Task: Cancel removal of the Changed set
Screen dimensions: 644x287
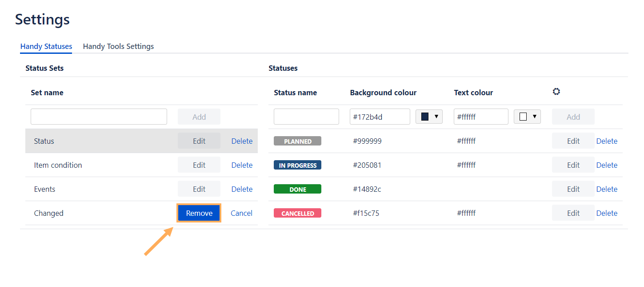Action: (241, 213)
